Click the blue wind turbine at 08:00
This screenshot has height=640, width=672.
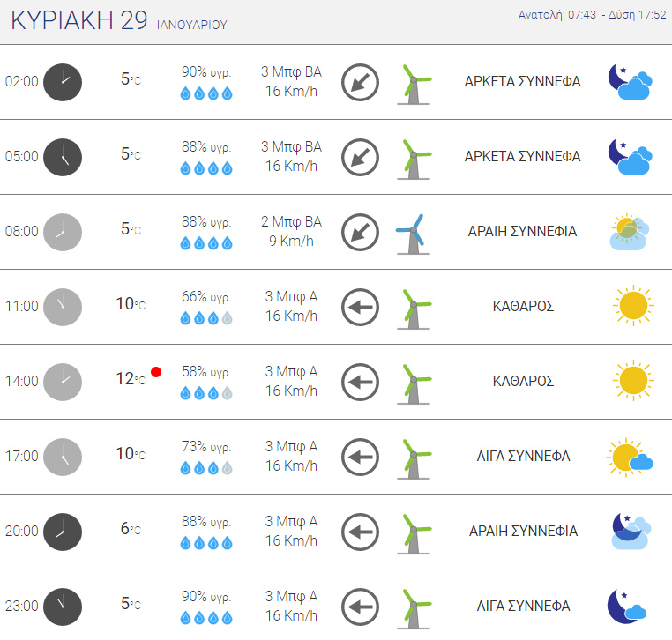pyautogui.click(x=413, y=234)
